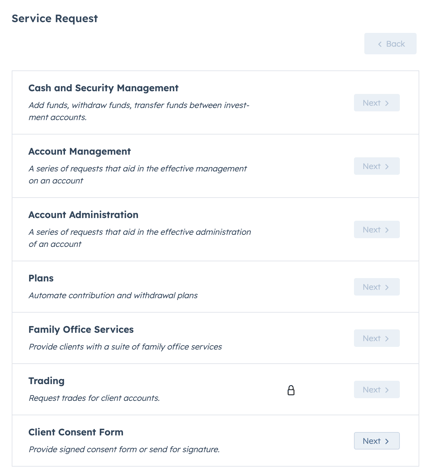Select the Account Administration heading
434x475 pixels.
tap(83, 215)
